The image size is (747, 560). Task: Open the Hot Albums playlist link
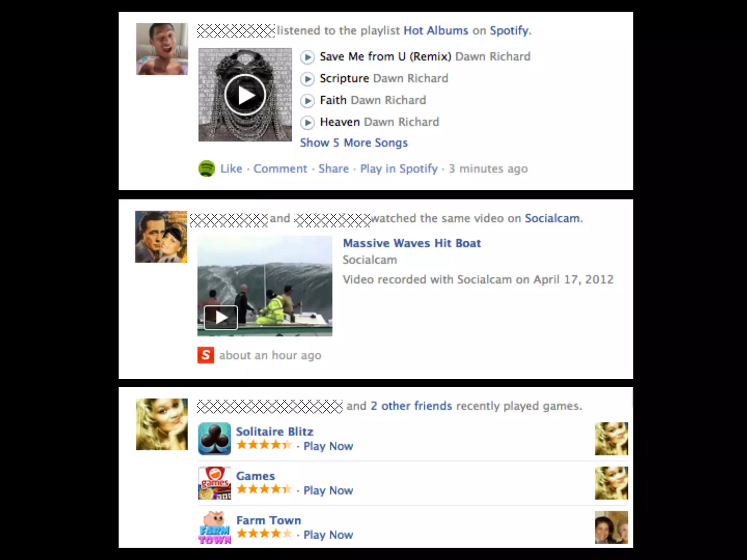[436, 31]
